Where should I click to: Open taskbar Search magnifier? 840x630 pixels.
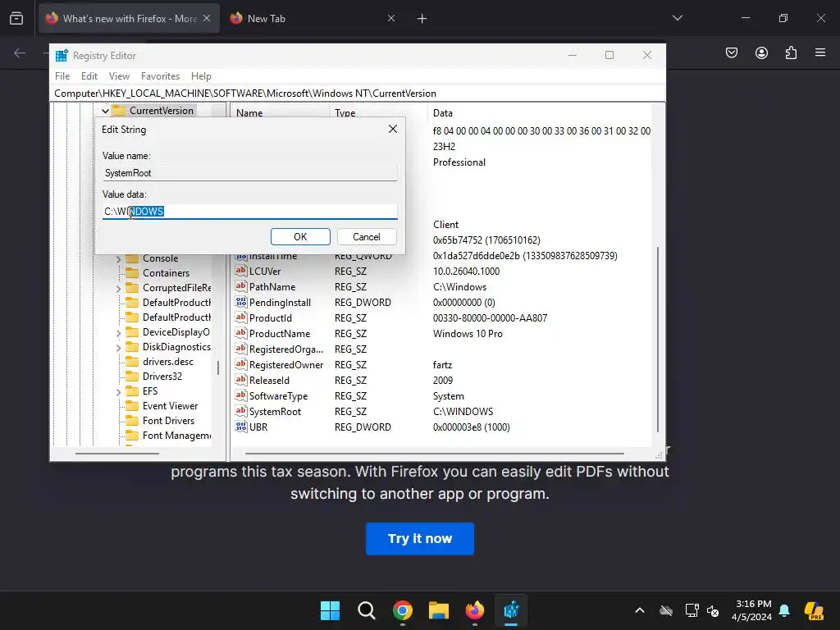coord(367,610)
